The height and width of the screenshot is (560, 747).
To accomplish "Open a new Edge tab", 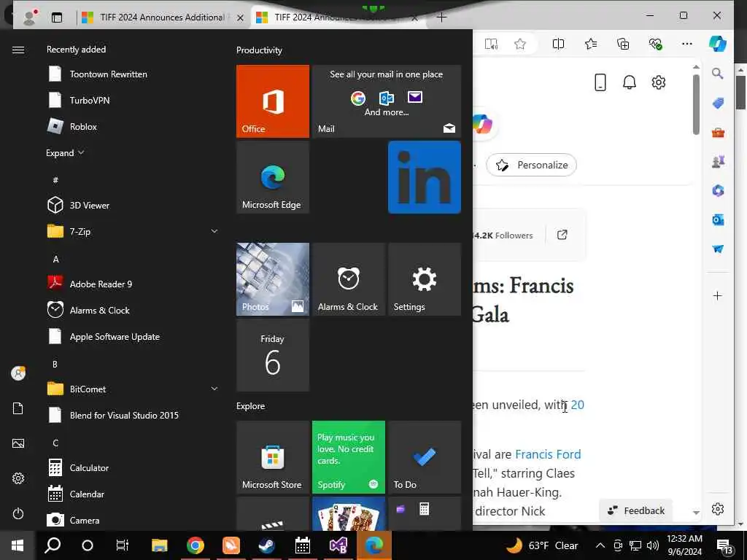I will click(x=441, y=17).
